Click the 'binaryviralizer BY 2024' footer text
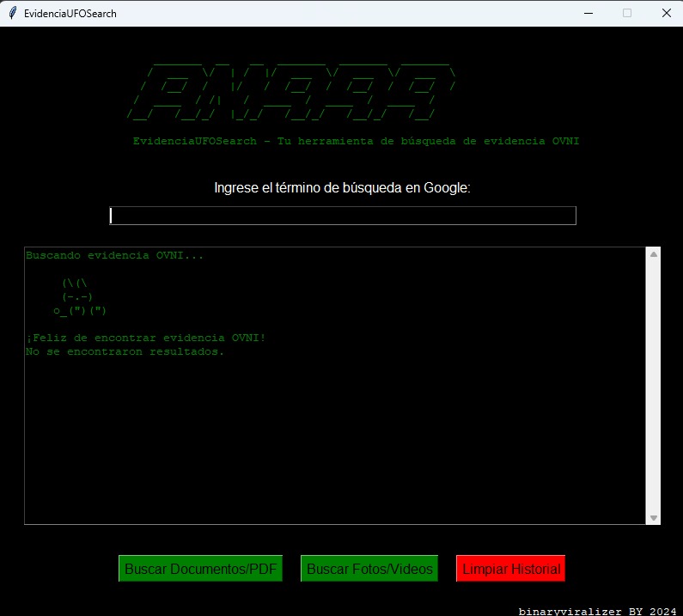The width and height of the screenshot is (683, 616). point(597,611)
